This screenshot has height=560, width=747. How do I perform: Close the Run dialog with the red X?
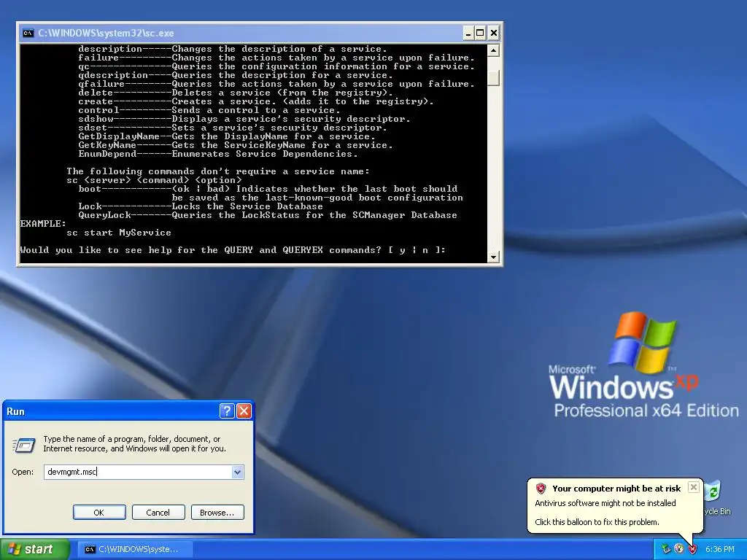[x=244, y=411]
